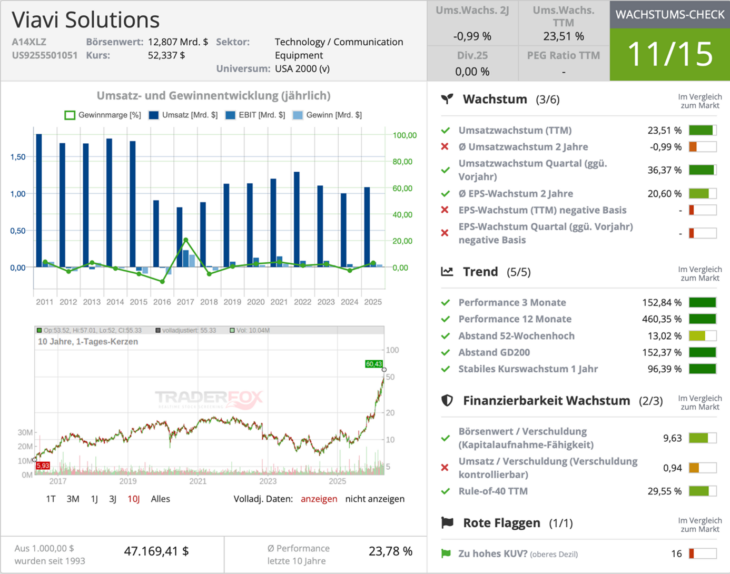The image size is (730, 574).
Task: Click red X beside EPS-Wachstum Quartal negative Basis
Action: pos(445,233)
